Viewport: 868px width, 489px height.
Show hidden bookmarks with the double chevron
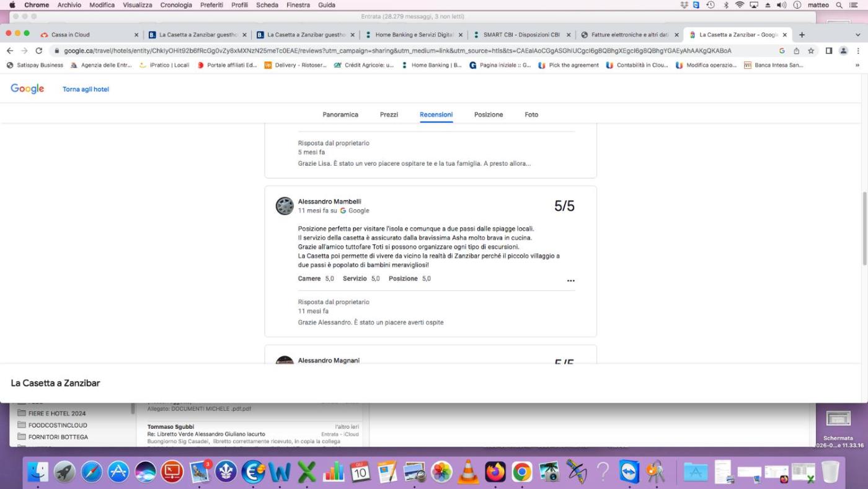857,65
